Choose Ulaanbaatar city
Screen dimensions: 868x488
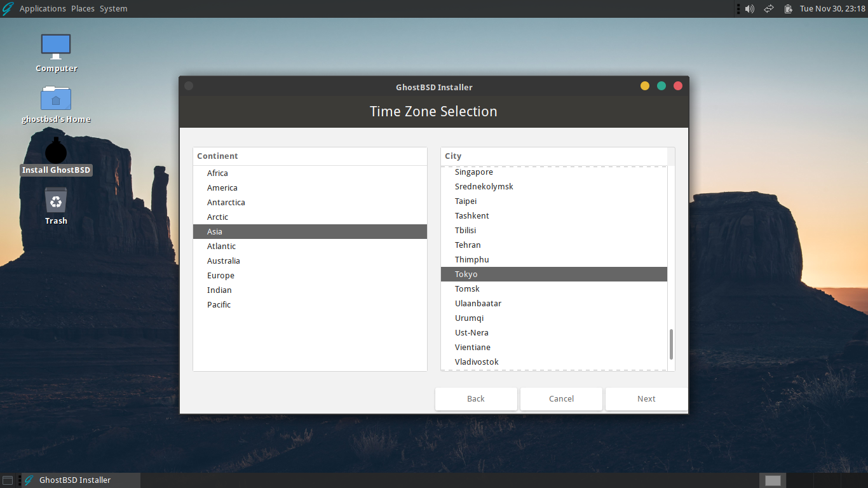(x=554, y=304)
